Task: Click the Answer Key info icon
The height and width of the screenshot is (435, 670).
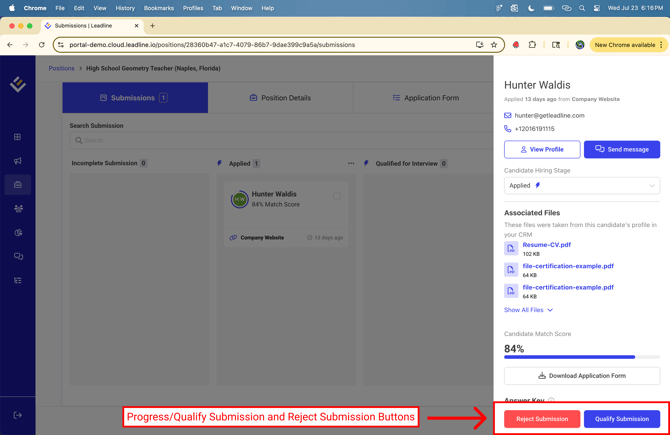Action: tap(551, 401)
